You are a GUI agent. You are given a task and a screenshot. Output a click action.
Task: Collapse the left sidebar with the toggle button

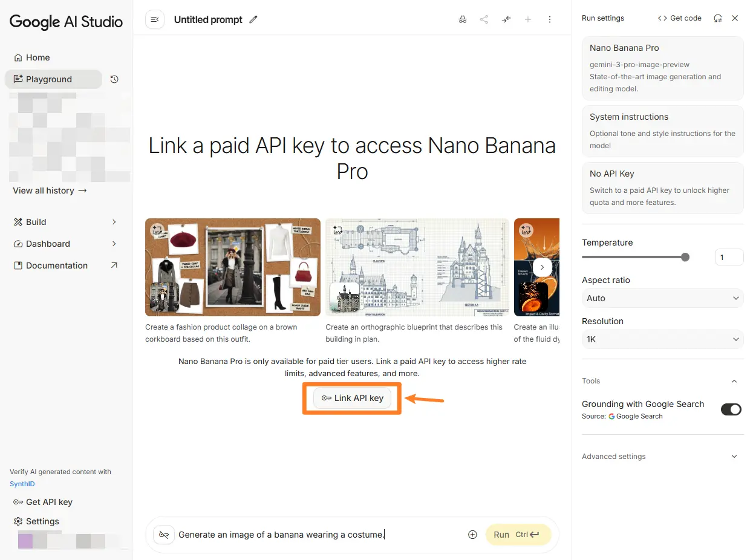point(155,19)
